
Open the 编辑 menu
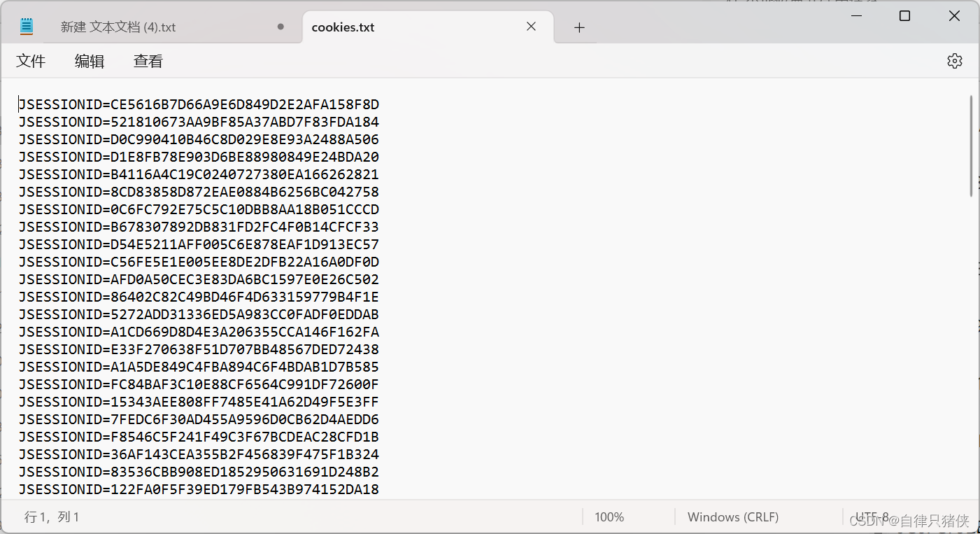pos(90,61)
